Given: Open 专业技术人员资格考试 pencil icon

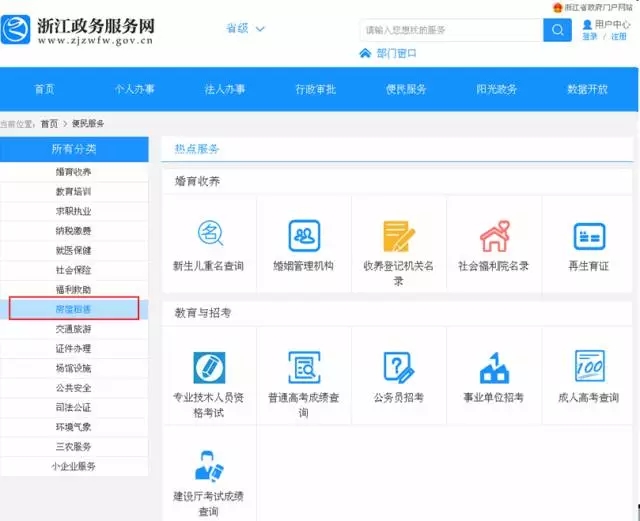Looking at the screenshot, I should click(x=209, y=367).
